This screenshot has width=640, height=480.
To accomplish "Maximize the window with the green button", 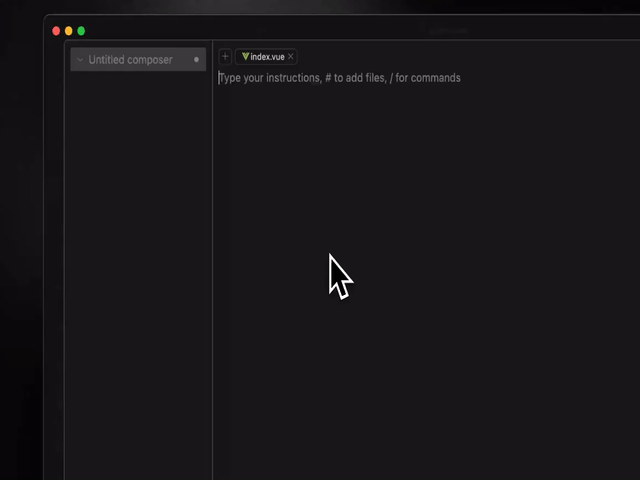I will pos(81,31).
